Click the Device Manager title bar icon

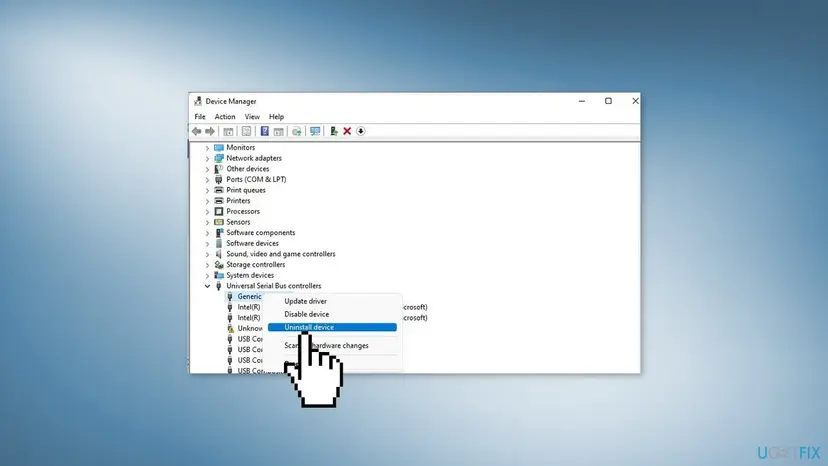(198, 101)
